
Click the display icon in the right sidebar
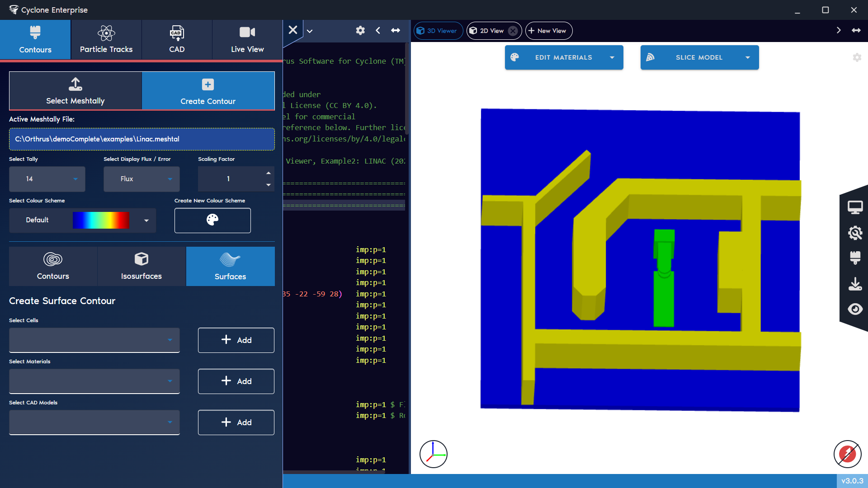(x=856, y=207)
